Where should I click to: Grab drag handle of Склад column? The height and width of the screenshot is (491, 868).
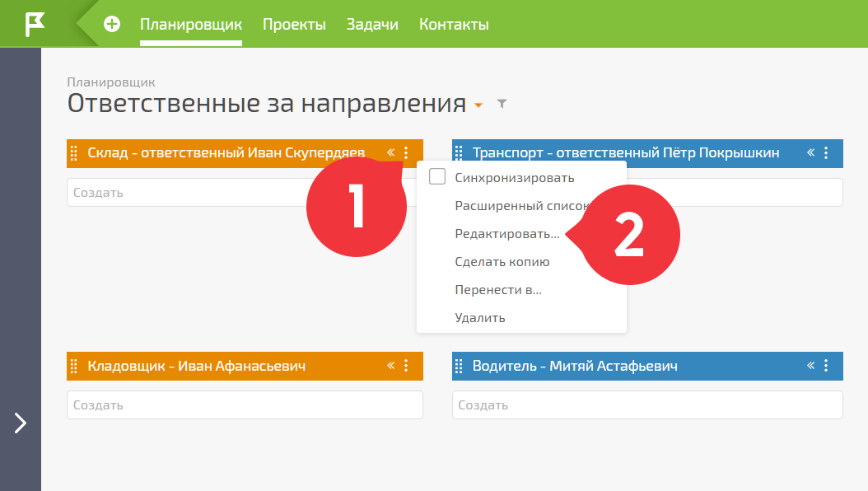pyautogui.click(x=73, y=153)
